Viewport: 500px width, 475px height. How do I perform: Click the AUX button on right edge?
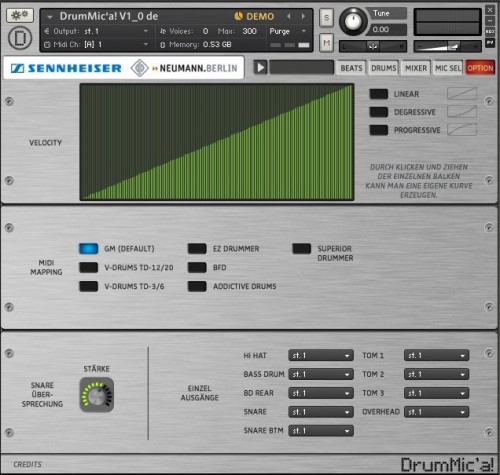tap(490, 32)
